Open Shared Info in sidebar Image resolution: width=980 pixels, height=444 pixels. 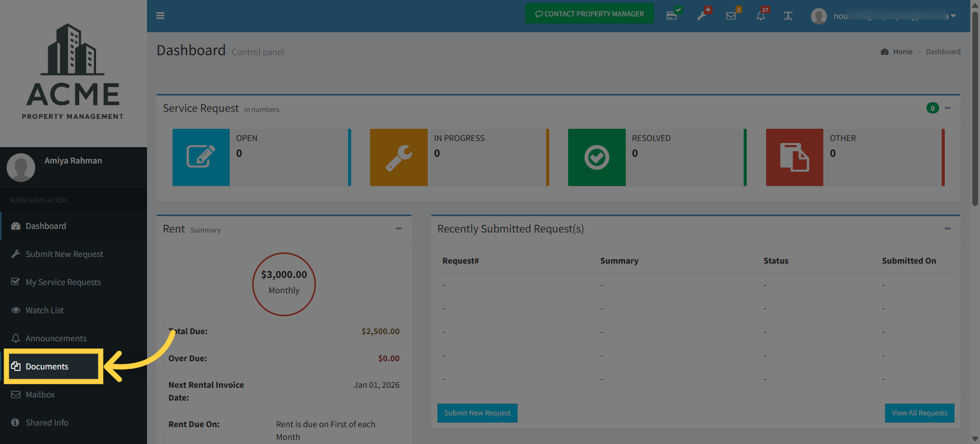[73, 423]
